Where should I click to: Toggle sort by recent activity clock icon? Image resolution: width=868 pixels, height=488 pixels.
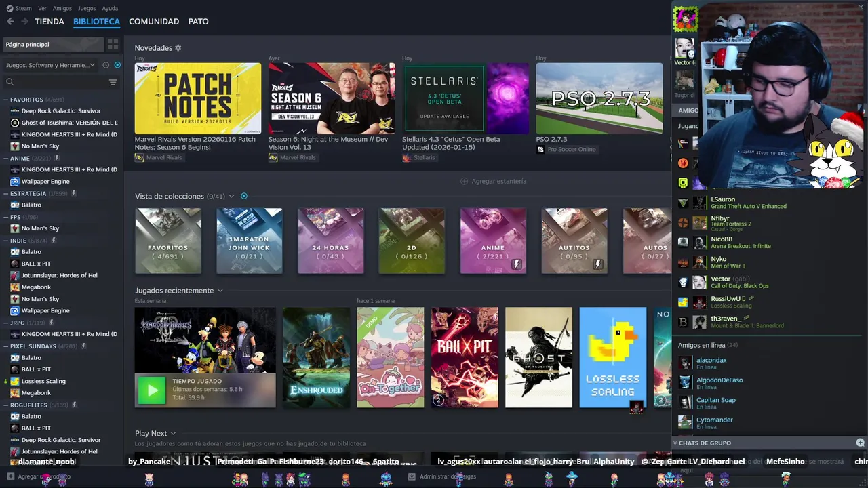click(106, 65)
